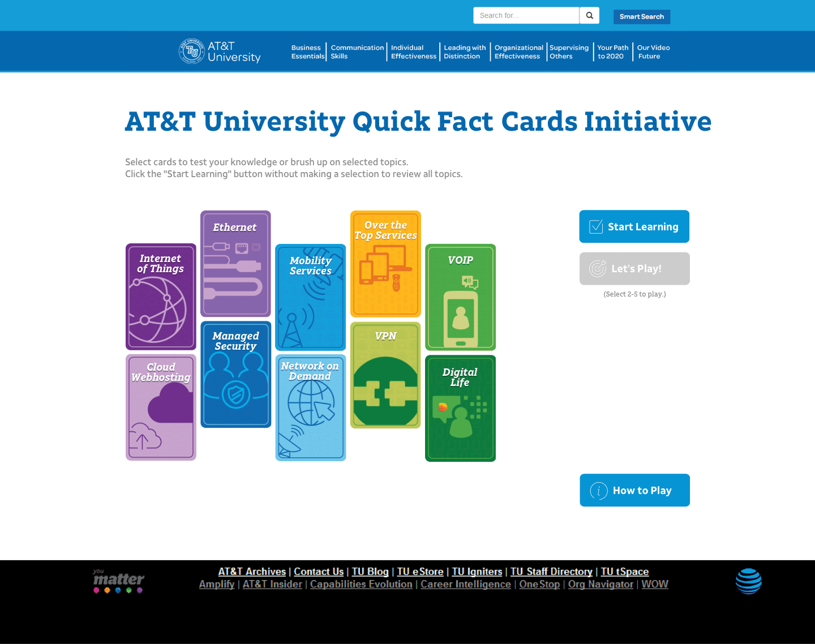The width and height of the screenshot is (815, 644).
Task: Open the Our Video Future menu
Action: [x=653, y=52]
